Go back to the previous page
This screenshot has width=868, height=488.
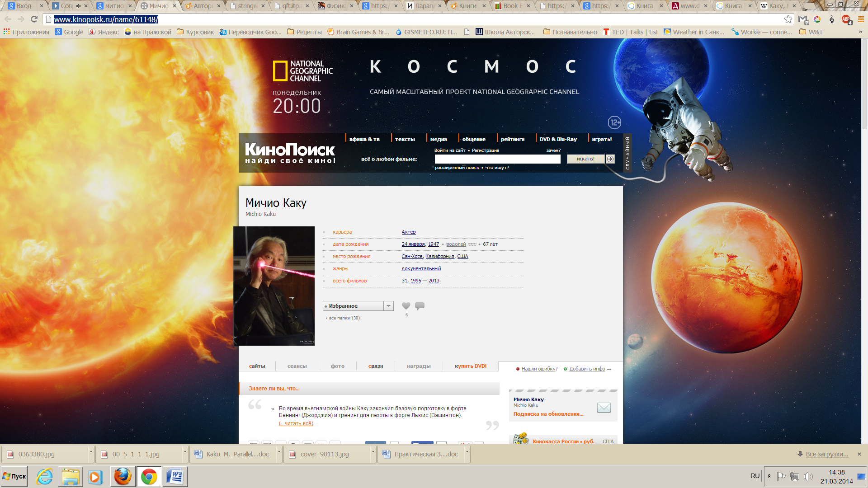click(8, 19)
